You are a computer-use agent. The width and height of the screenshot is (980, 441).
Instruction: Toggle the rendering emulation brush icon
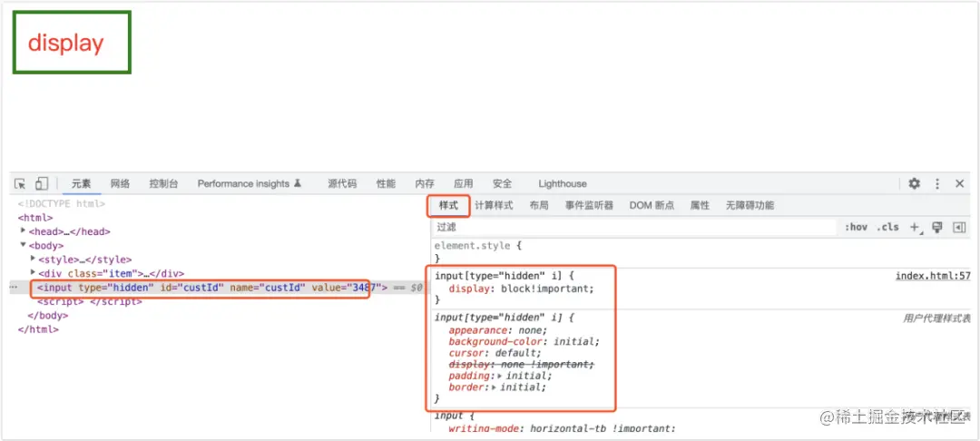(936, 228)
